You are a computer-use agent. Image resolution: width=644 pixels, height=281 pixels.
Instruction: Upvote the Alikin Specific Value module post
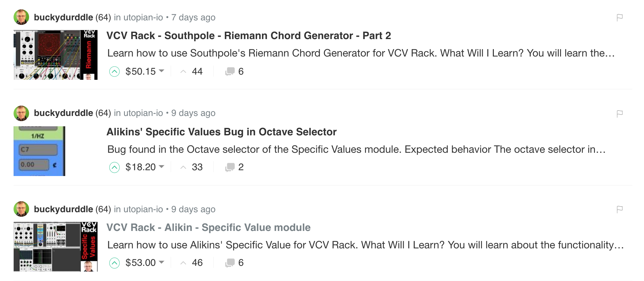pyautogui.click(x=114, y=263)
